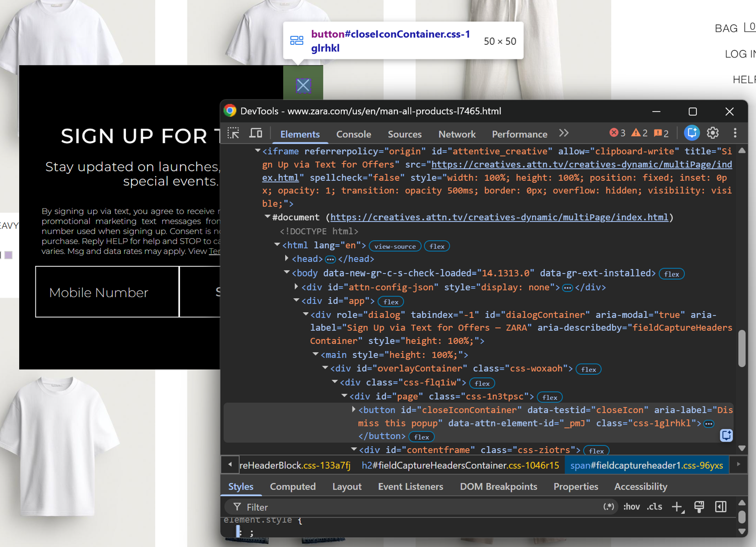Toggle flex badge on page div
The width and height of the screenshot is (756, 547).
point(549,397)
